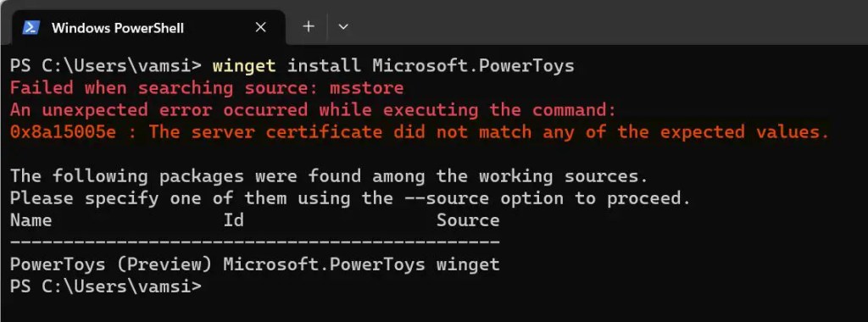868x322 pixels.
Task: Close the Windows PowerShell tab
Action: pos(261,27)
